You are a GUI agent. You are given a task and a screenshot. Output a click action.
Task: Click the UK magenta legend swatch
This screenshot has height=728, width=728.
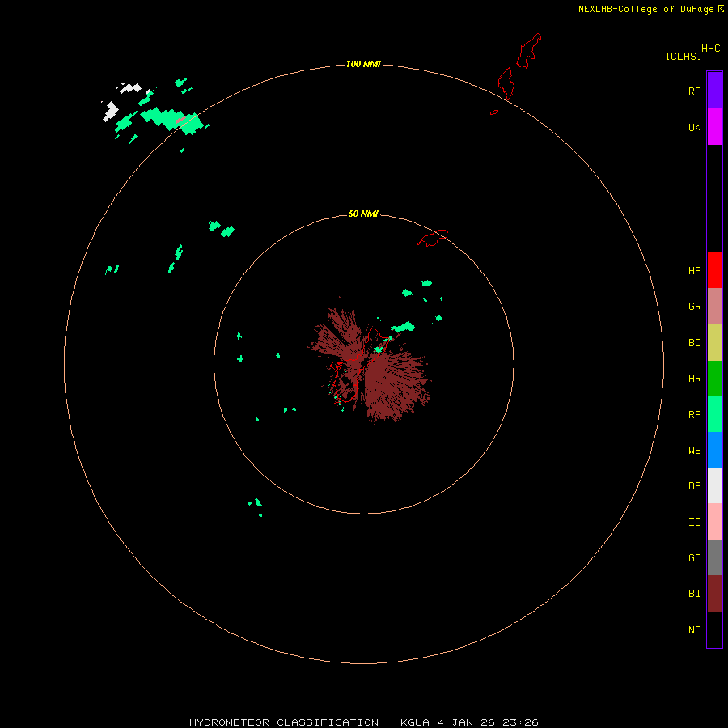click(x=714, y=127)
